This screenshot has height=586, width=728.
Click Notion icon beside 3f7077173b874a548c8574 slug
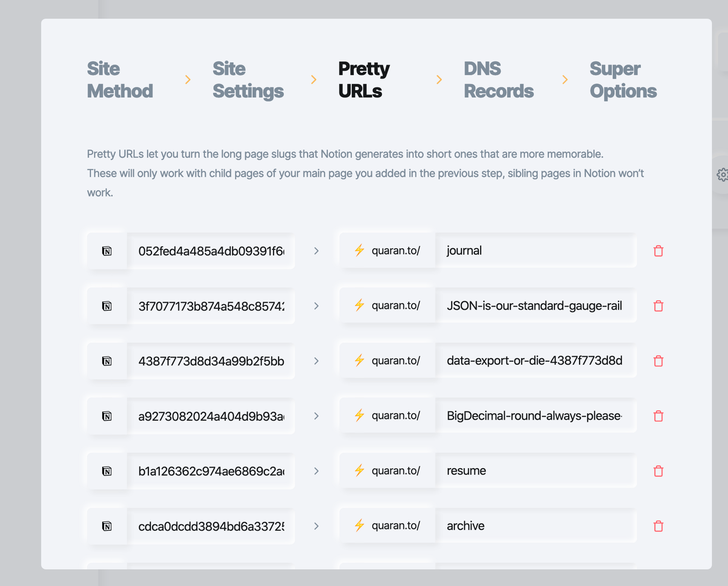click(107, 306)
